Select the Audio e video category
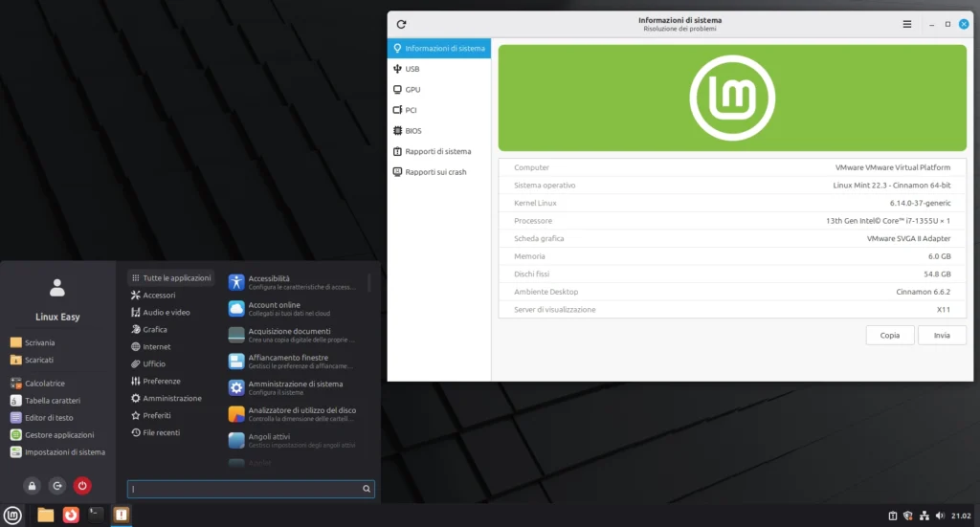 tap(170, 312)
